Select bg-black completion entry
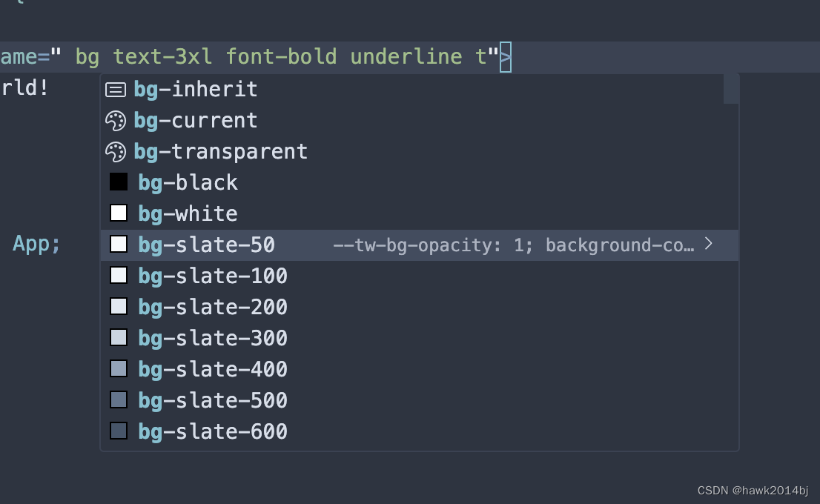Screen dimensions: 820x504 click(420, 182)
